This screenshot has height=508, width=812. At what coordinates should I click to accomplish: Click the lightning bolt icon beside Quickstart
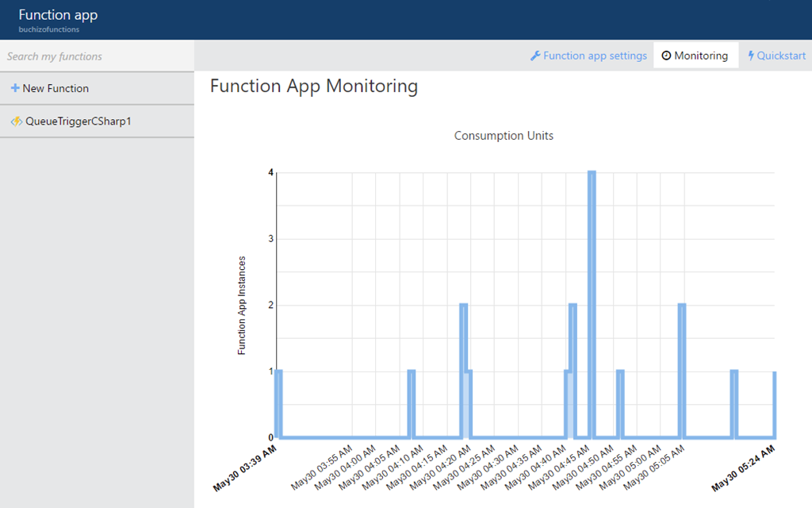tap(751, 56)
